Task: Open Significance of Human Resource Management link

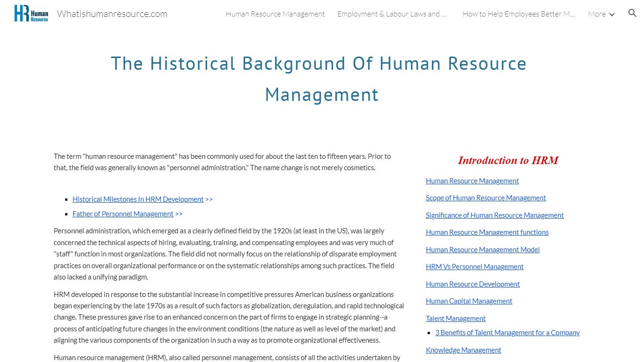Action: point(495,215)
